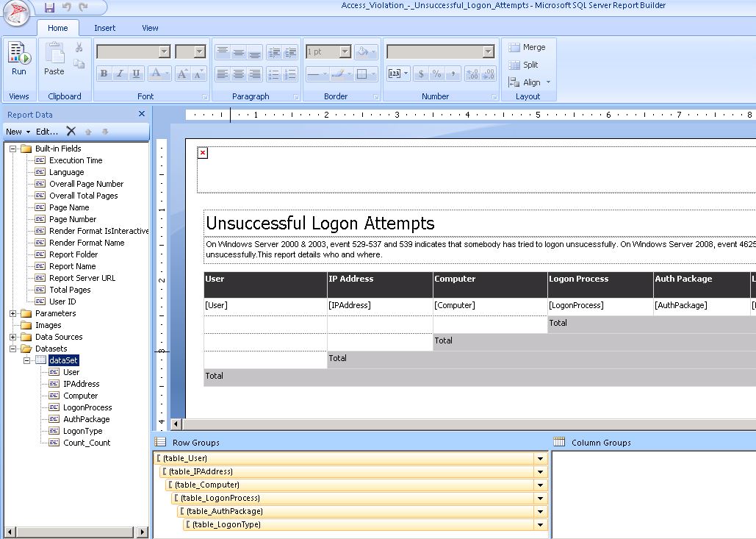Screen dimensions: 756x539
Task: Expand the Parameters folder node
Action: (13, 313)
